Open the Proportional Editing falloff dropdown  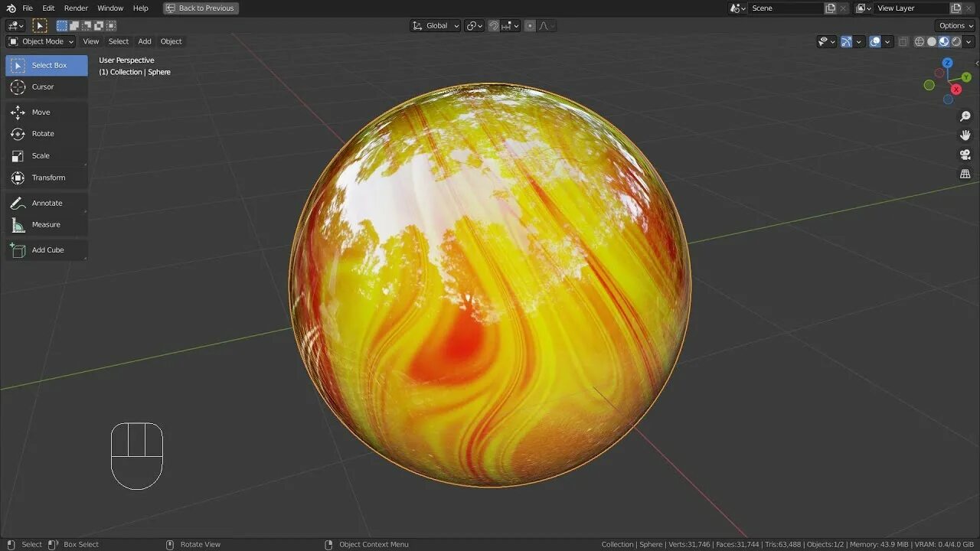click(x=545, y=25)
